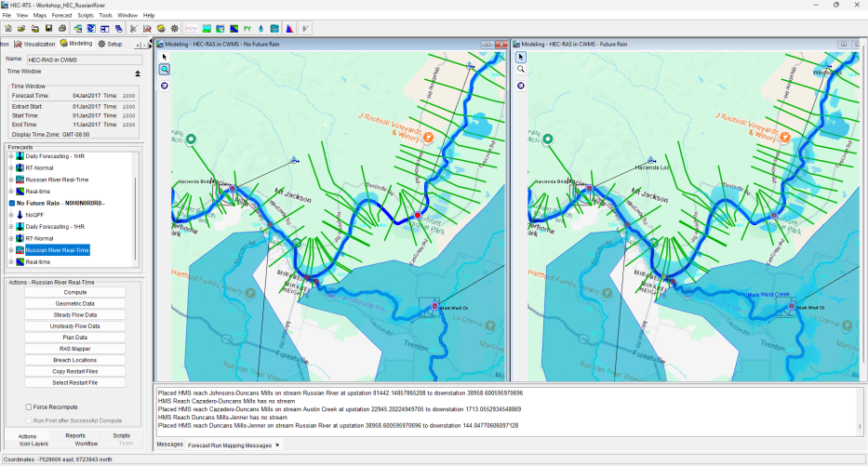Click the Save floppy disk toolbar icon

(x=48, y=28)
